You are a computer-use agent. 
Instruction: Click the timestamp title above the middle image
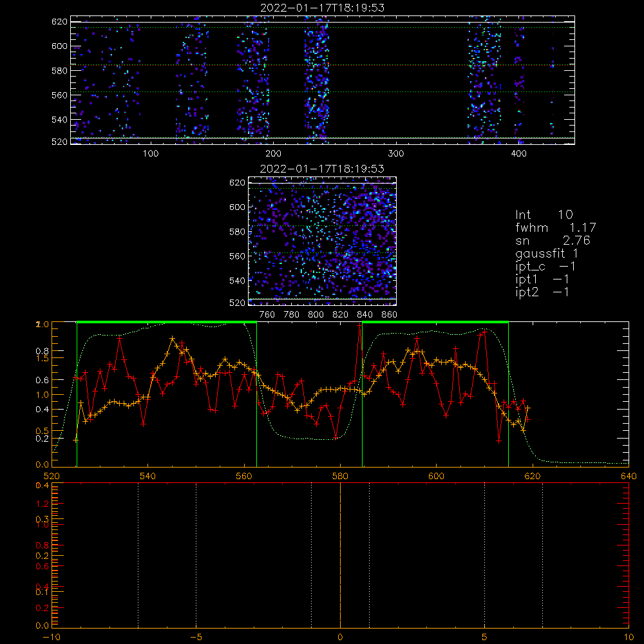pyautogui.click(x=323, y=169)
